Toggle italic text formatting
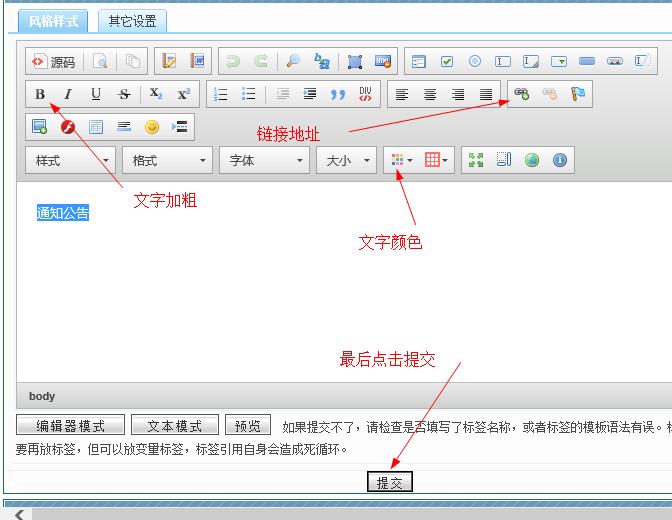672x520 pixels. coord(68,94)
